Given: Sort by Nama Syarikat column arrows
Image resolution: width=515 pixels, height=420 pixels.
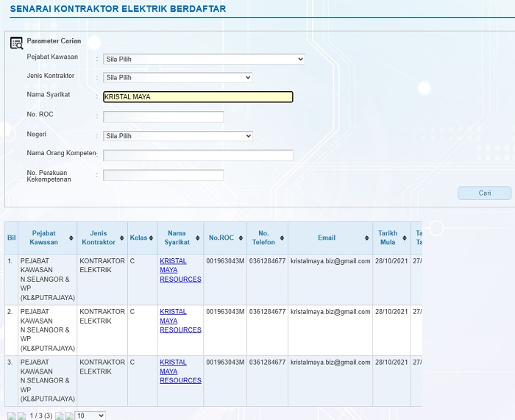Looking at the screenshot, I should [x=197, y=238].
